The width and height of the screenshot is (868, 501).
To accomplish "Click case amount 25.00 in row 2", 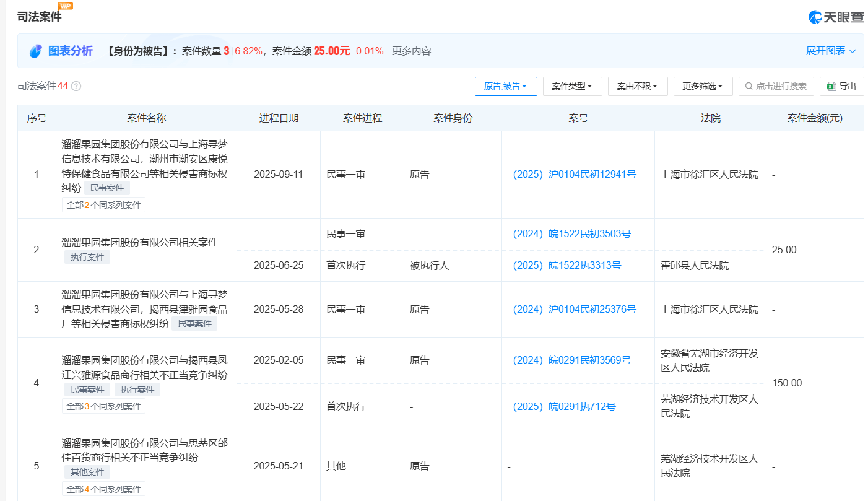I will click(784, 250).
